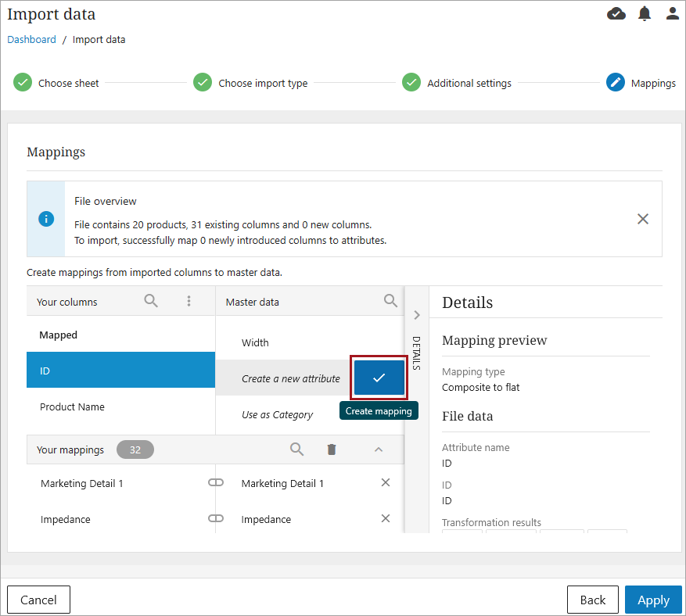Dismiss the File overview notice
Screen dimensions: 686x616
pyautogui.click(x=643, y=219)
